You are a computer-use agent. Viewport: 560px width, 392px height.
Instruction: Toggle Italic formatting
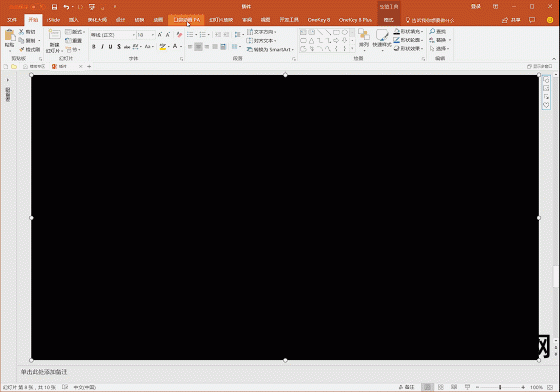102,46
